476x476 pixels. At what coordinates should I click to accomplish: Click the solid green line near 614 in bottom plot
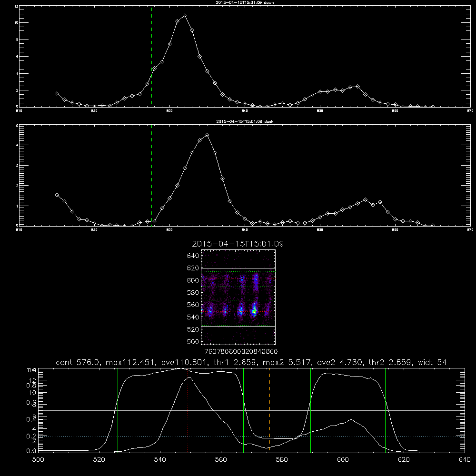coord(385,410)
